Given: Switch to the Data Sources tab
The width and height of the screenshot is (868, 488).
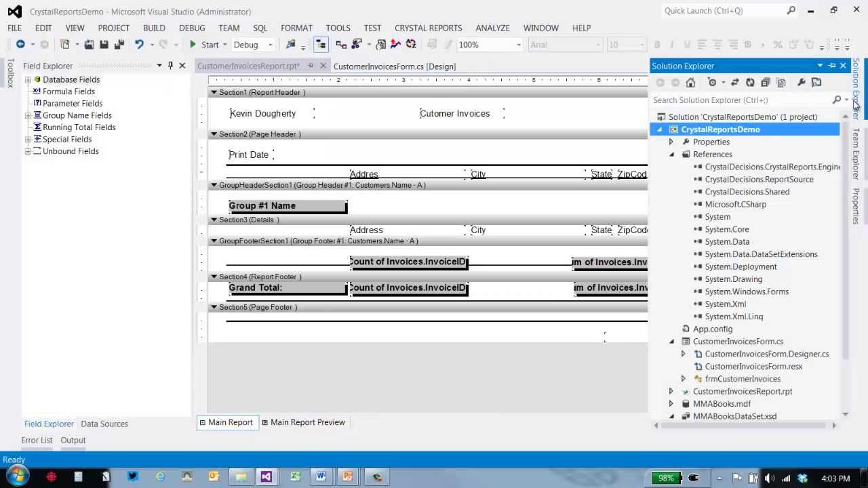Looking at the screenshot, I should point(104,424).
